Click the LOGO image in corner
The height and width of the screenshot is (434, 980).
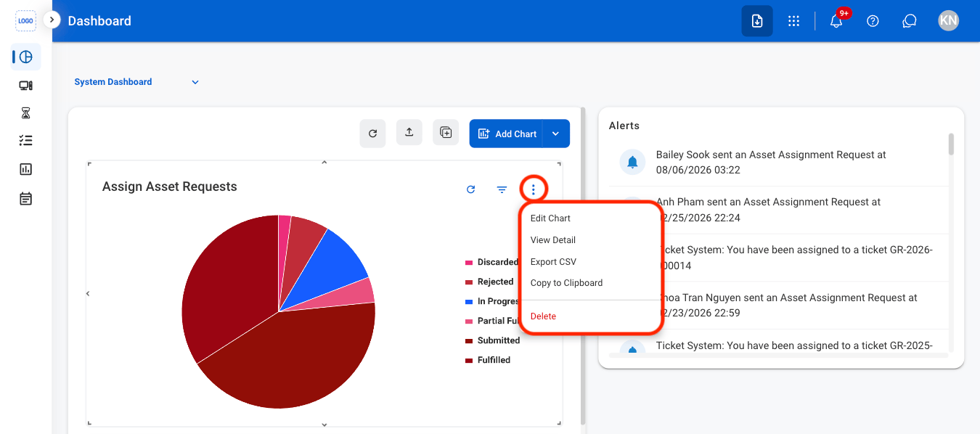[26, 20]
